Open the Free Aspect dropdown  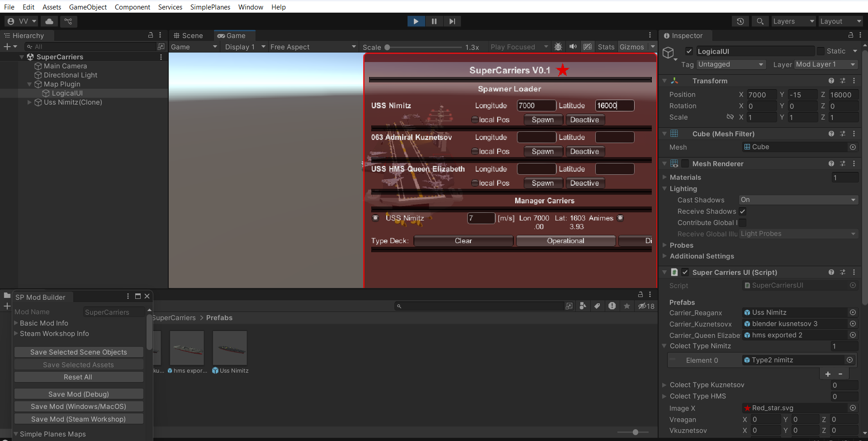(x=313, y=47)
